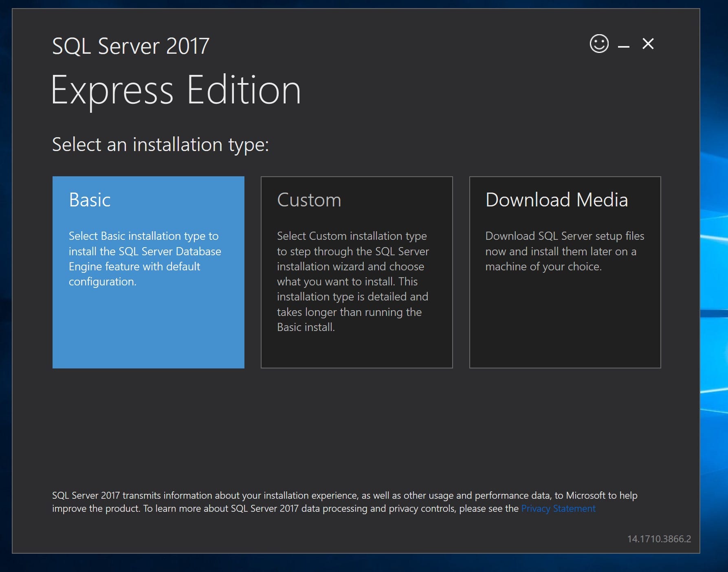Click the Windows desktop background
This screenshot has width=728, height=572.
(713, 285)
